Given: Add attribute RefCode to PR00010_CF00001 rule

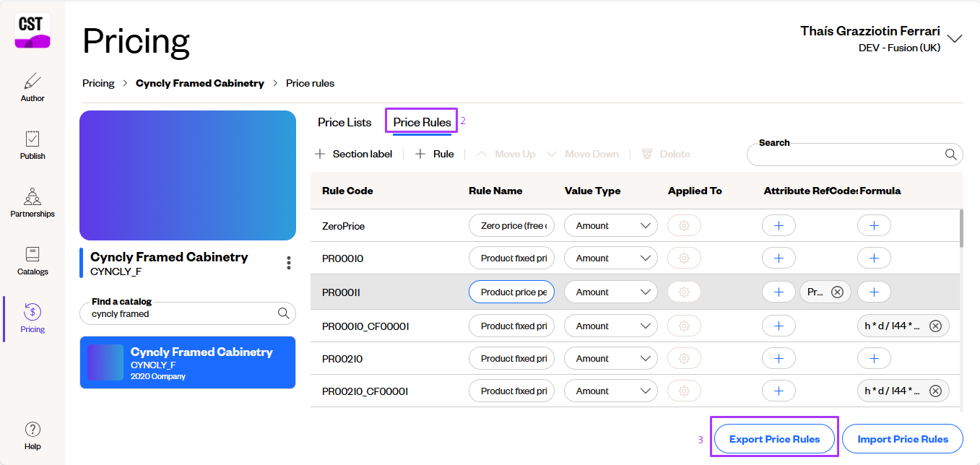Looking at the screenshot, I should point(779,326).
